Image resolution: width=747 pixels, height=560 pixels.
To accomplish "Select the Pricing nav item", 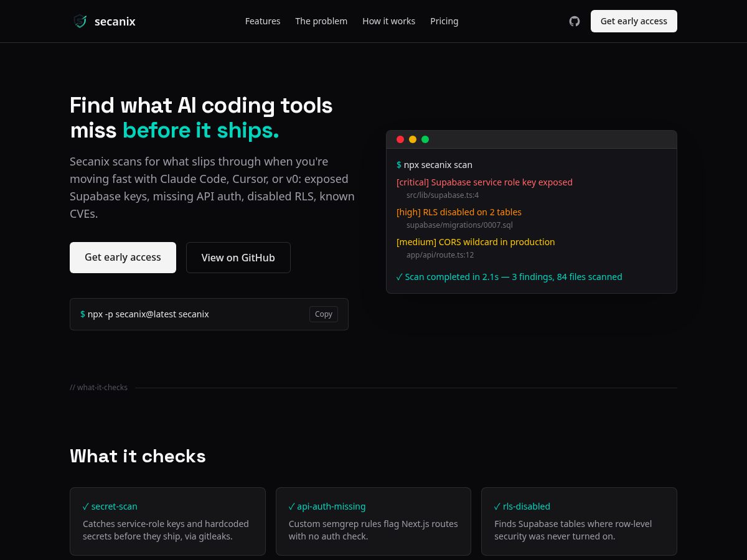I will pos(444,21).
